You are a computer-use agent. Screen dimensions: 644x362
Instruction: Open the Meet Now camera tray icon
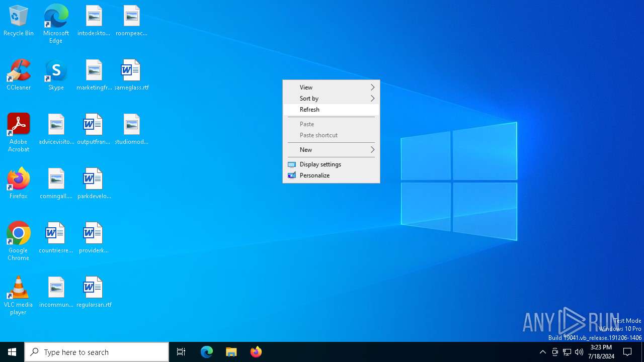(x=555, y=352)
